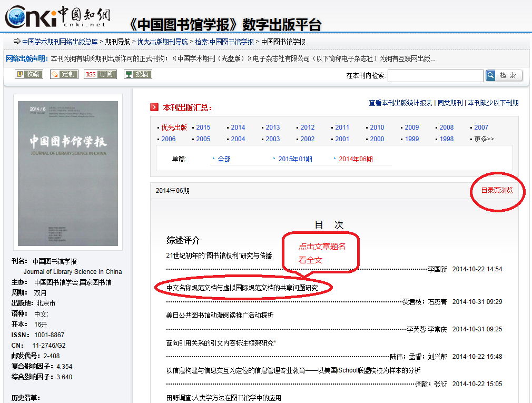Click the 投稿 (submit manuscript) icon button
532x403 pixels.
tap(138, 74)
